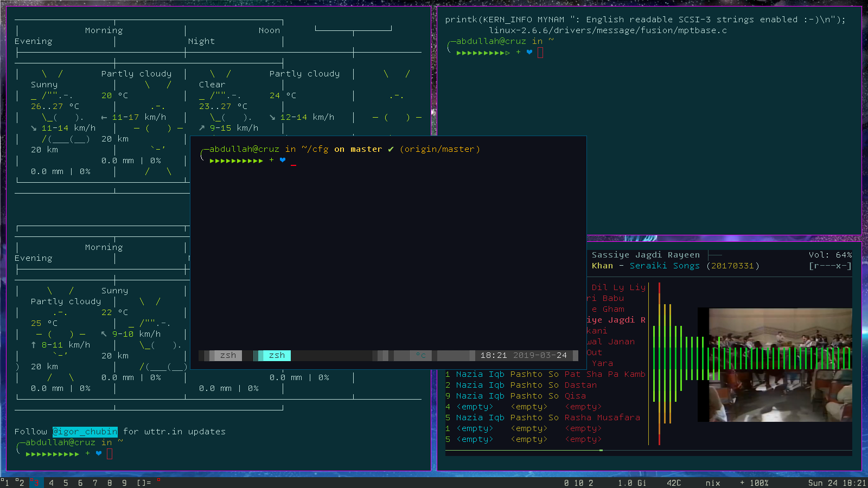The width and height of the screenshot is (868, 488).
Task: Click the mptbase.c file path line
Action: click(x=608, y=30)
